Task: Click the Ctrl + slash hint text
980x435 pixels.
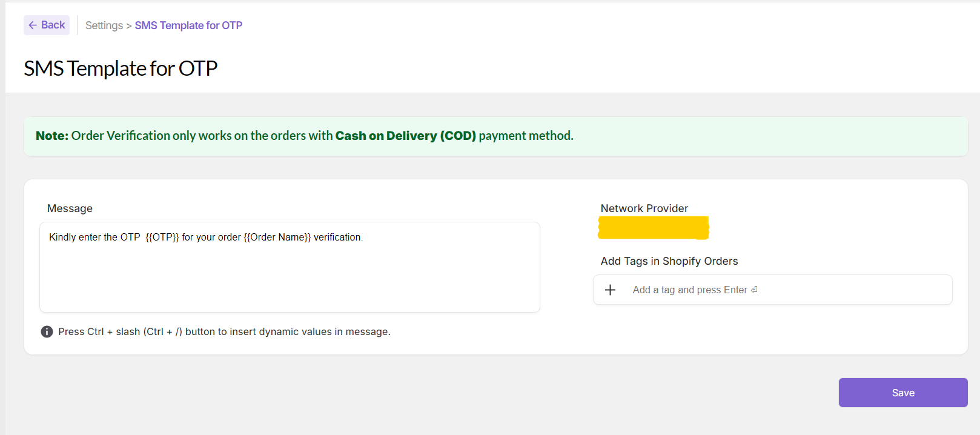Action: [x=224, y=332]
